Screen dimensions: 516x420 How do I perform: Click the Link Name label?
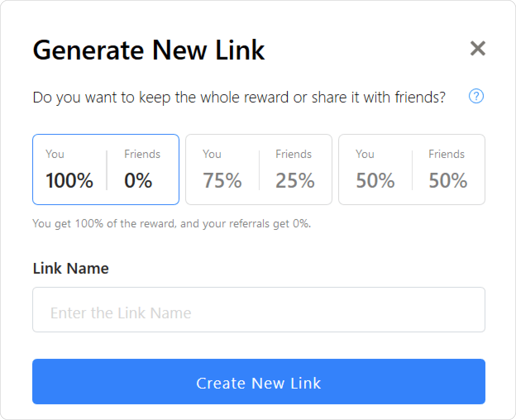(71, 268)
